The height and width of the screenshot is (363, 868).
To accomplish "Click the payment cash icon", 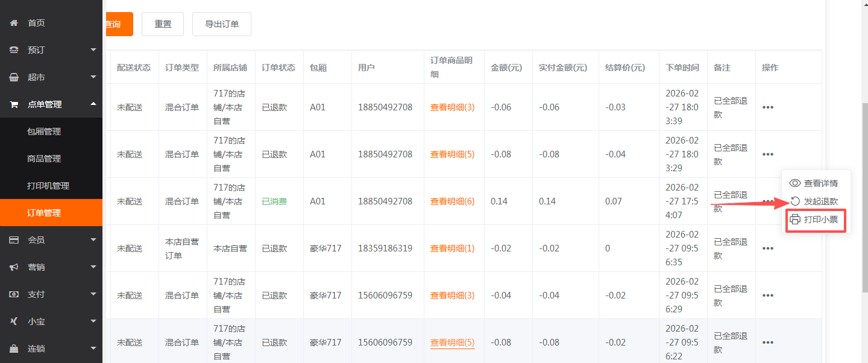I will click(x=14, y=294).
